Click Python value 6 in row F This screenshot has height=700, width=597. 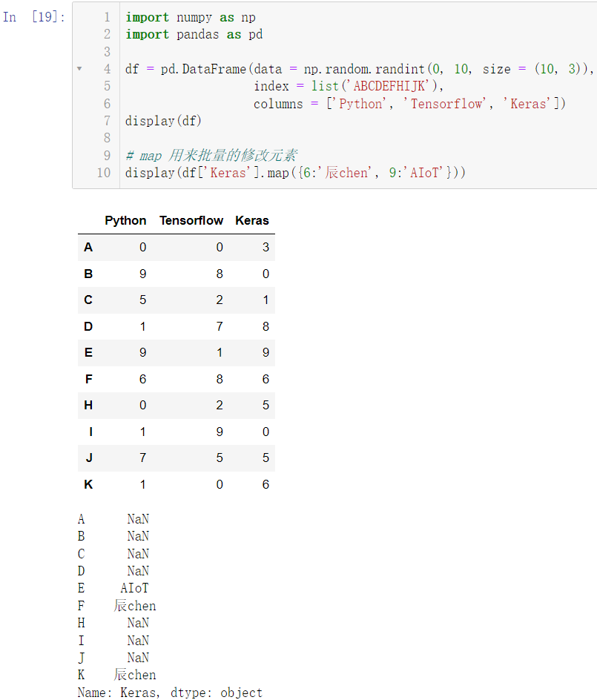(142, 379)
